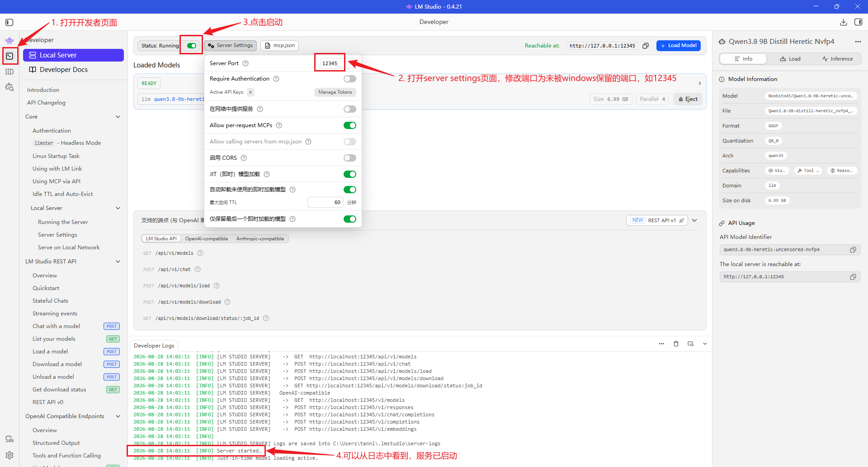Enable Require Authentication switch

click(x=350, y=79)
